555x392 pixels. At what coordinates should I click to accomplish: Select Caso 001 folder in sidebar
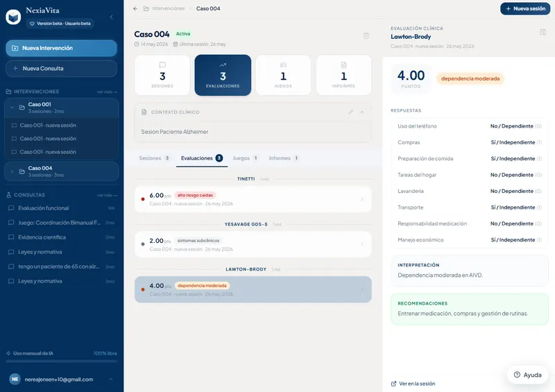61,108
